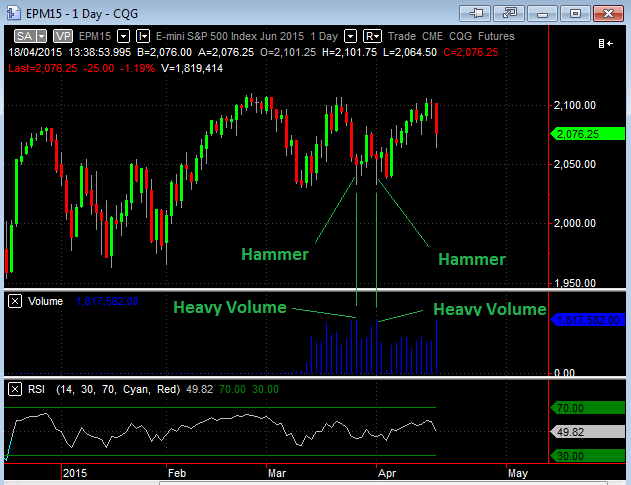Click the collapse scale icon at top right
Image resolution: width=631 pixels, height=485 pixels.
point(606,43)
